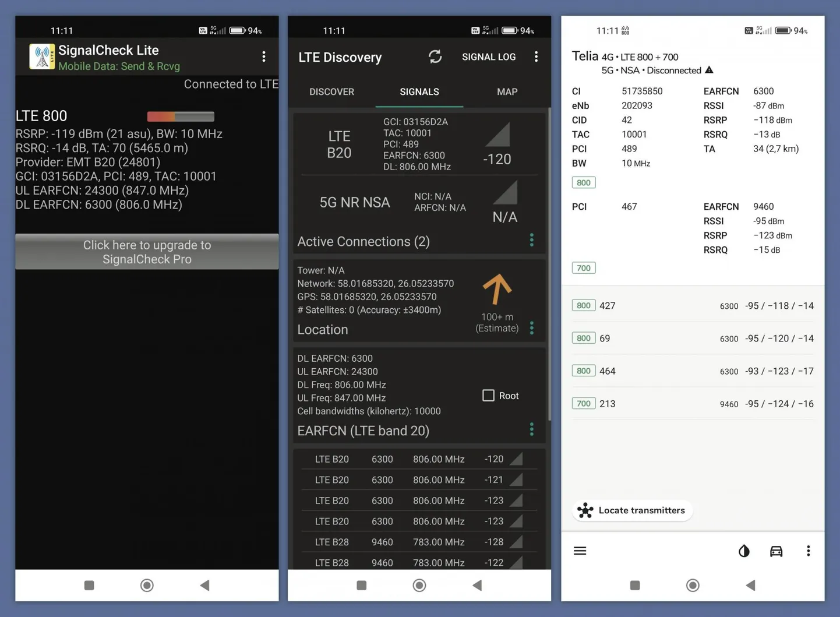Tap SignalCheck red signal strength bar
The image size is (840, 617).
click(x=181, y=117)
